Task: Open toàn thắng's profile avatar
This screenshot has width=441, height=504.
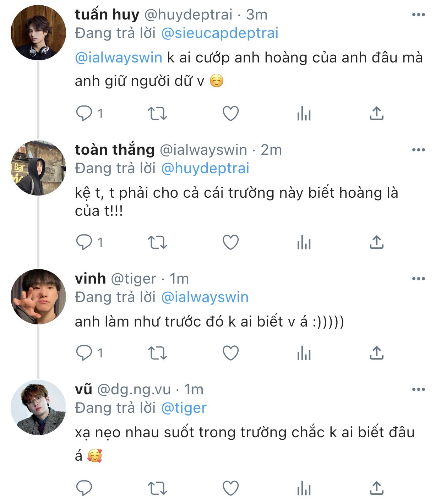Action: pyautogui.click(x=38, y=168)
